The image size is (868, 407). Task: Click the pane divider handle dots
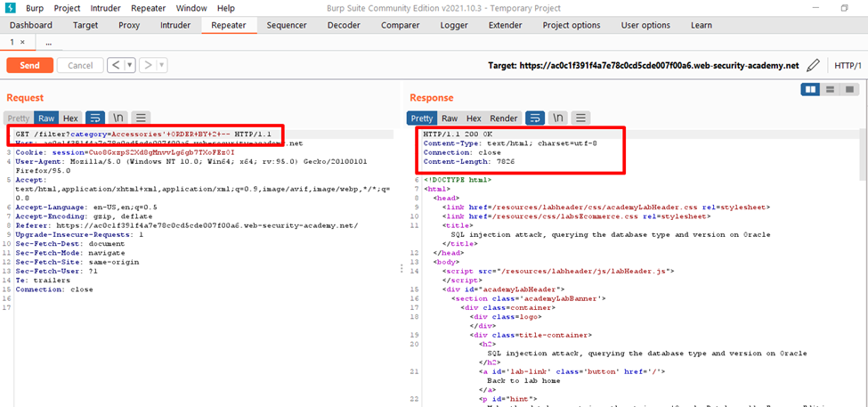point(402,269)
